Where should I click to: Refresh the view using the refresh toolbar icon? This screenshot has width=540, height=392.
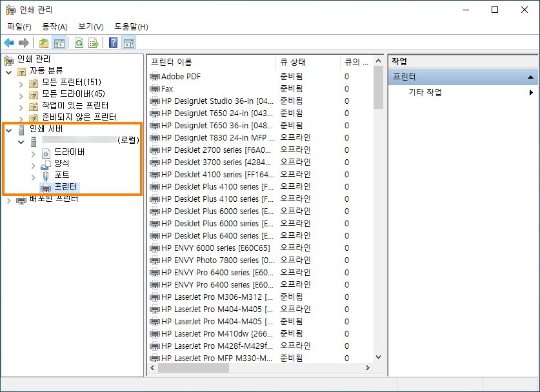79,42
